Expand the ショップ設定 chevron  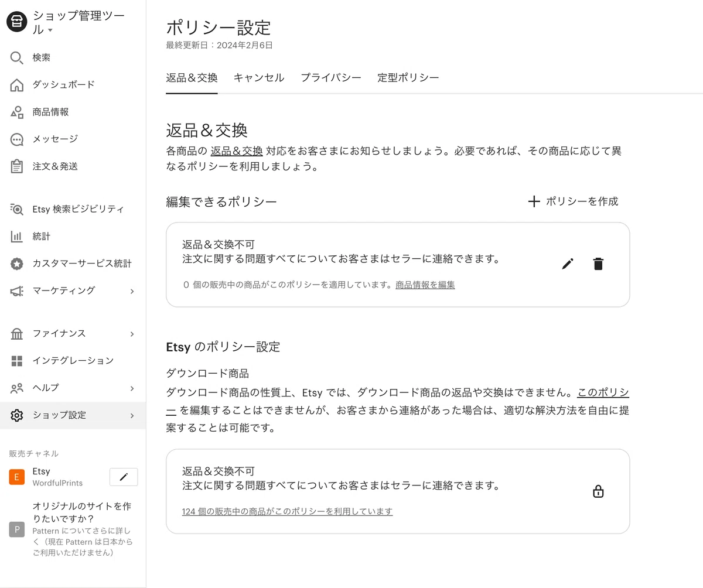(132, 415)
